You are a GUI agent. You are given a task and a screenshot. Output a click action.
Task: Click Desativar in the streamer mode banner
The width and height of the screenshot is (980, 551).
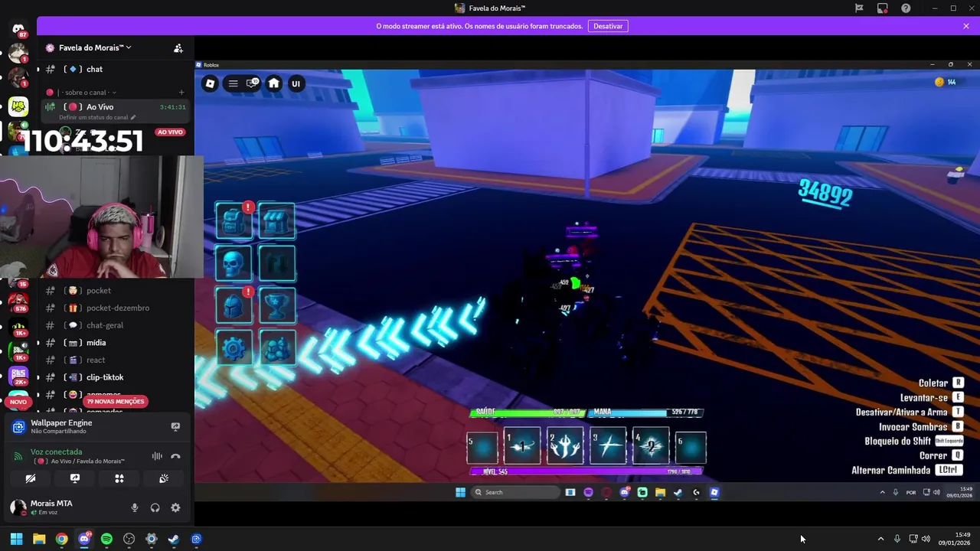(608, 26)
